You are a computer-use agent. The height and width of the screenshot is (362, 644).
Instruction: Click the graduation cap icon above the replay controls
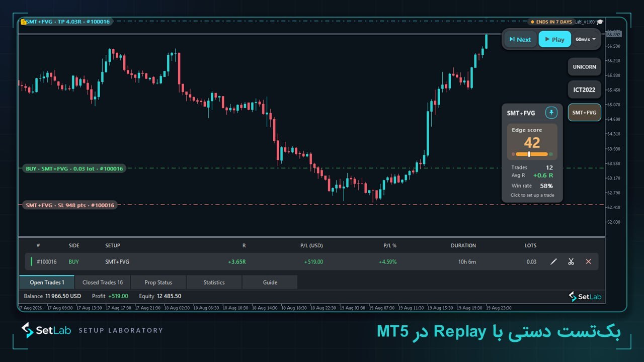600,22
